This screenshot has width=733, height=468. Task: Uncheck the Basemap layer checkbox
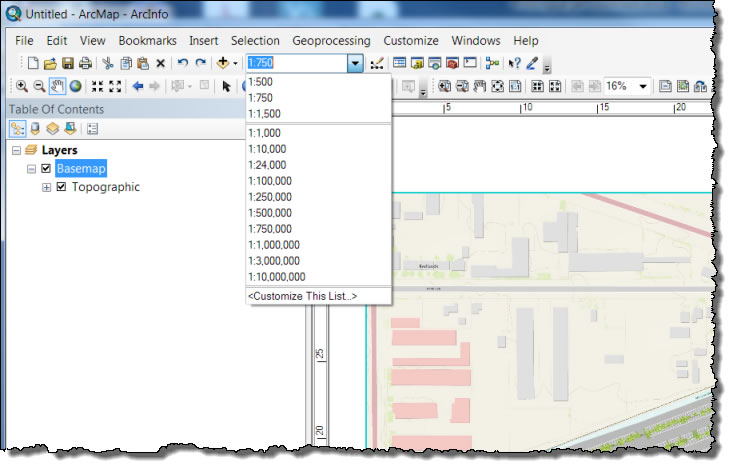pyautogui.click(x=46, y=168)
